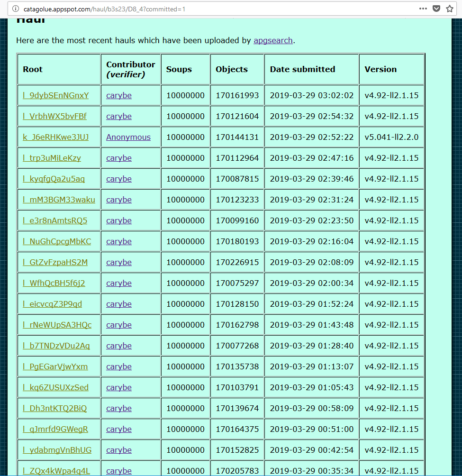Select objects count 170075297
Screen dimensions: 462x476
click(x=237, y=283)
